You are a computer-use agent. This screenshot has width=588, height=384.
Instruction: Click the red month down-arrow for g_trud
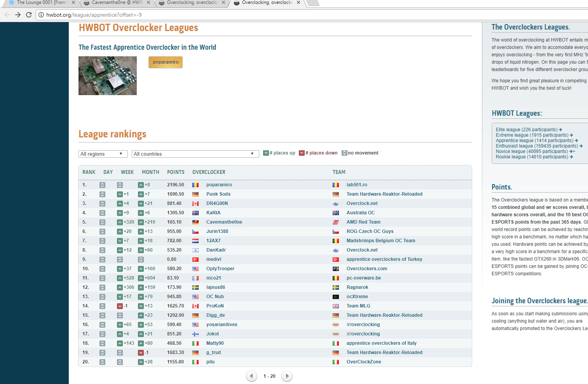pyautogui.click(x=141, y=353)
